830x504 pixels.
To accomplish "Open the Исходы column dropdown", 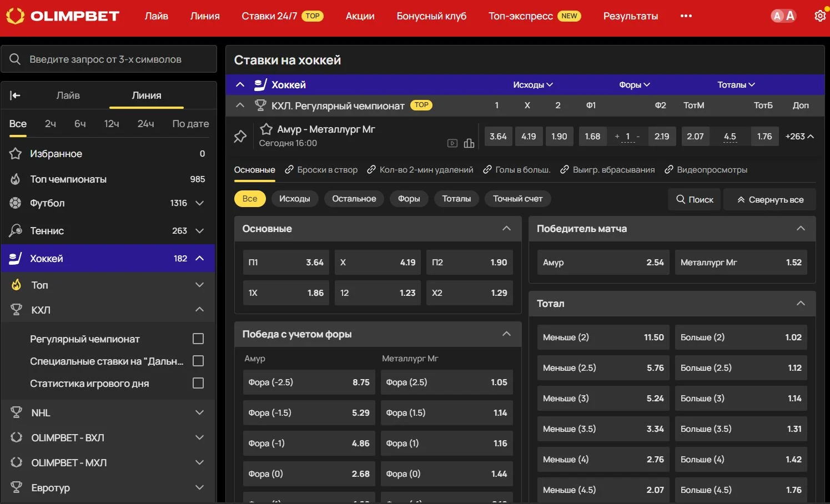I will pos(532,85).
